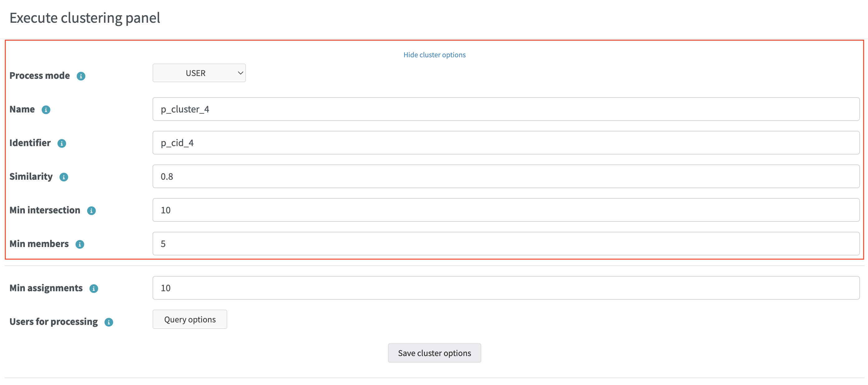
Task: Click Users for processing info icon
Action: tap(108, 322)
